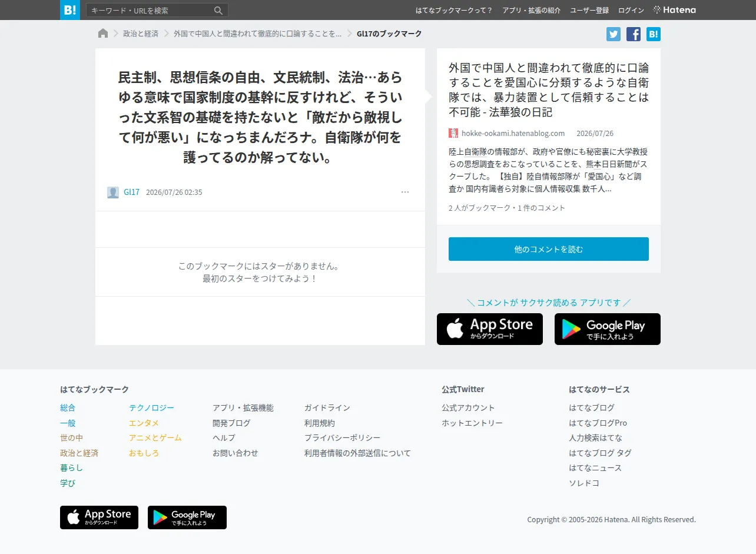Open the article title link in sidebar
This screenshot has height=554, width=756.
(549, 89)
